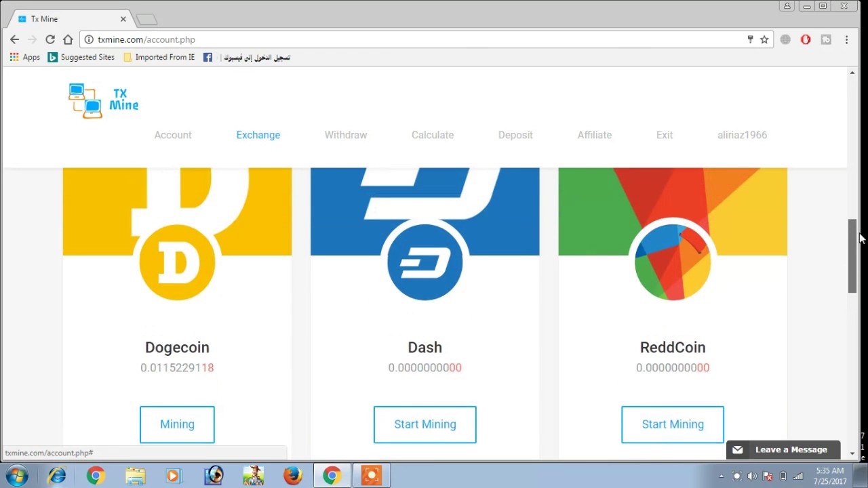Screen dimensions: 868x488
Task: Open the Withdraw menu item
Action: [346, 135]
